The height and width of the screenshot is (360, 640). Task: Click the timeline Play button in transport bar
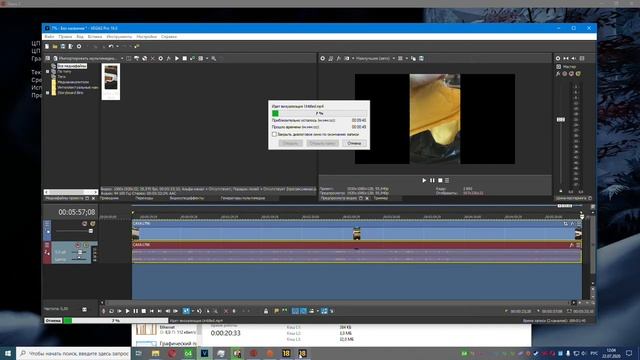tap(127, 311)
